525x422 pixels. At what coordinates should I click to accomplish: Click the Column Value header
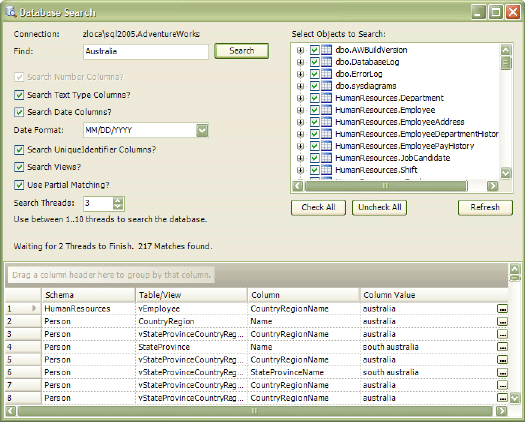(x=434, y=295)
